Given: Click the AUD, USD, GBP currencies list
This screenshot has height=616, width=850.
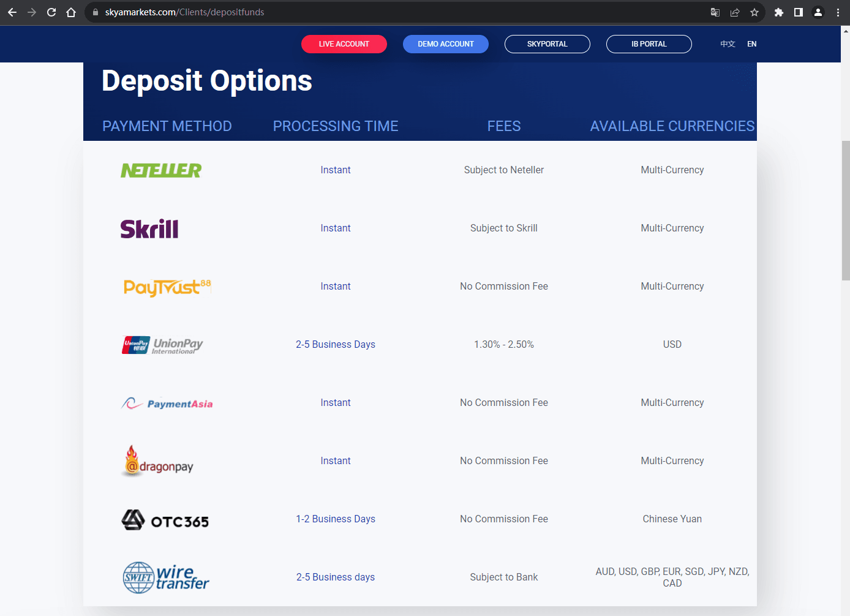Looking at the screenshot, I should coord(672,577).
